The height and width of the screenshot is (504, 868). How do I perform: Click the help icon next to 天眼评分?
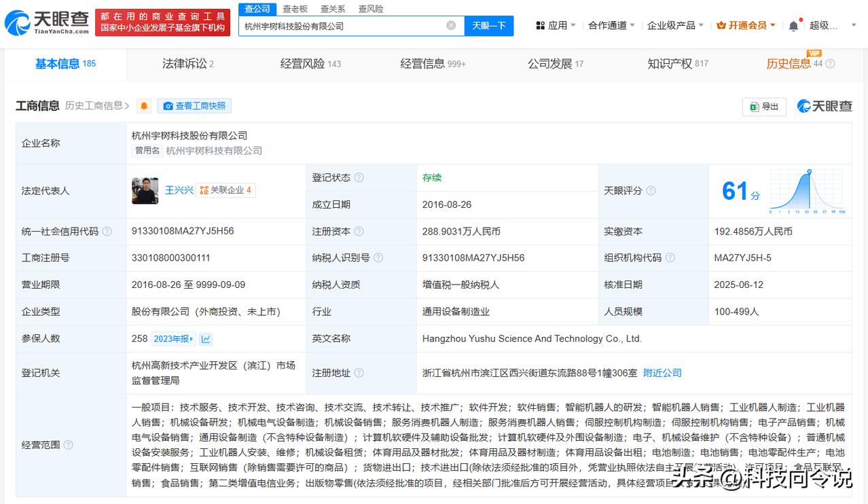[x=651, y=191]
